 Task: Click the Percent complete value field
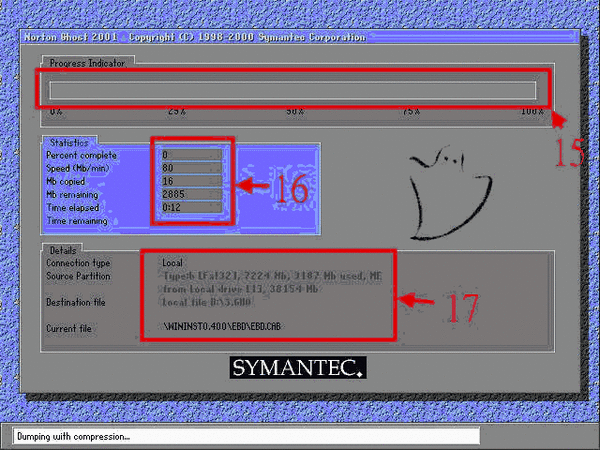coord(192,155)
